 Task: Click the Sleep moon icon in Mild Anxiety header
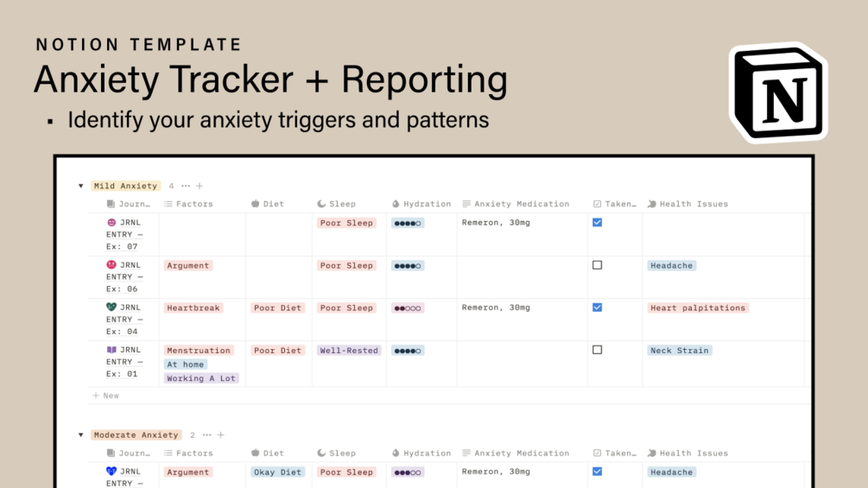[x=321, y=204]
